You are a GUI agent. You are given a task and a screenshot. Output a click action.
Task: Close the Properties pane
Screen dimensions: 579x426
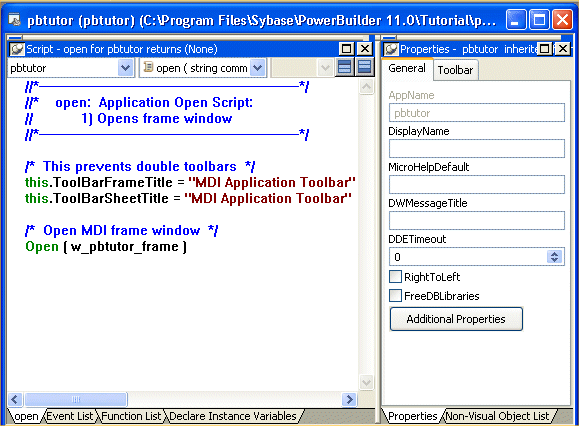coord(563,49)
